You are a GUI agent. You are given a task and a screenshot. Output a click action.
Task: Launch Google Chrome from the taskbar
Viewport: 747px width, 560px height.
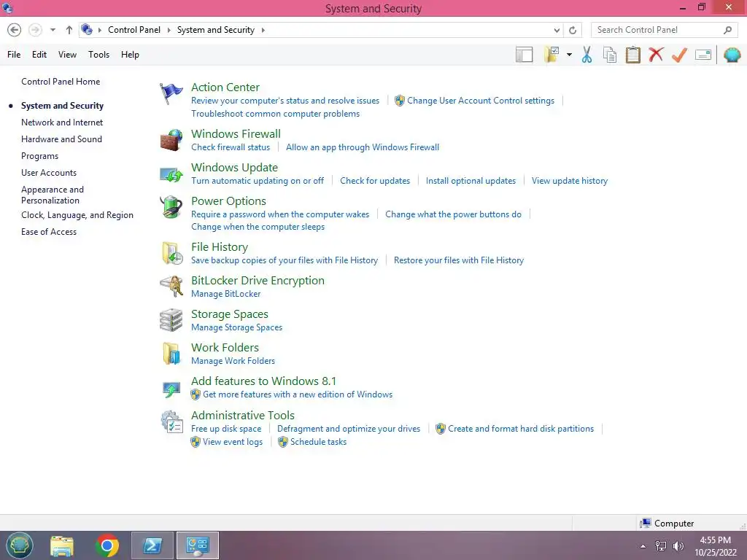click(107, 545)
